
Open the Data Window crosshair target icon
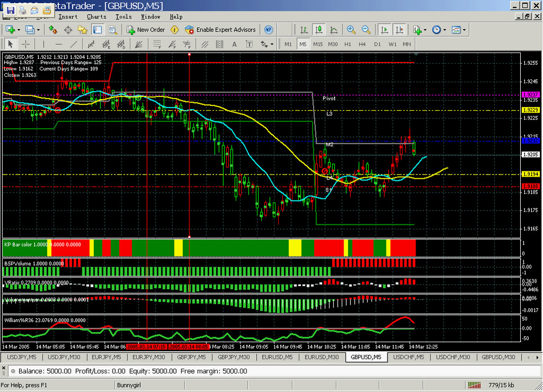(x=68, y=30)
